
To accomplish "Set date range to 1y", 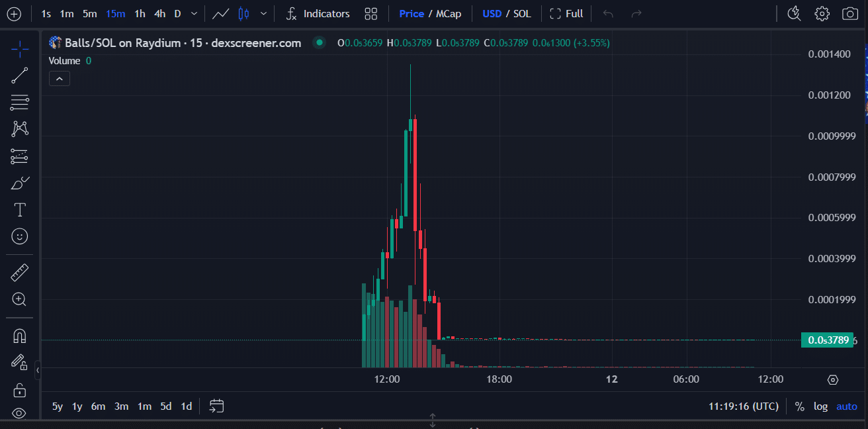I will [77, 406].
